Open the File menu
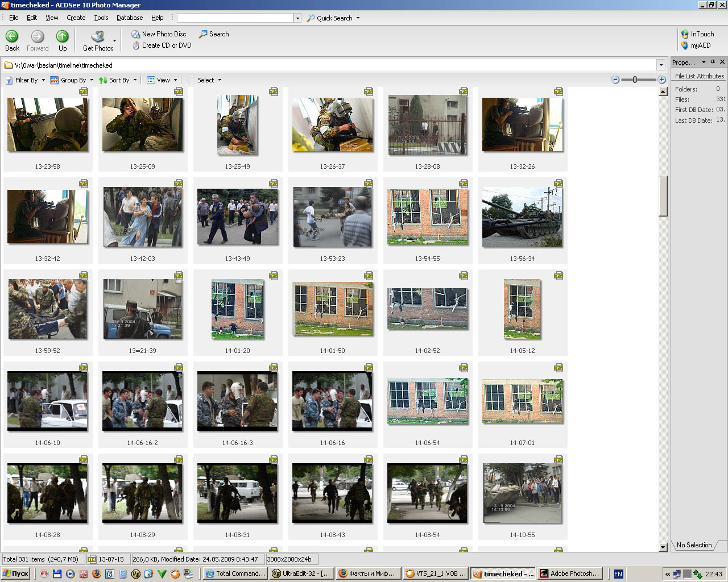Screen dimensions: 728x582 14,18
